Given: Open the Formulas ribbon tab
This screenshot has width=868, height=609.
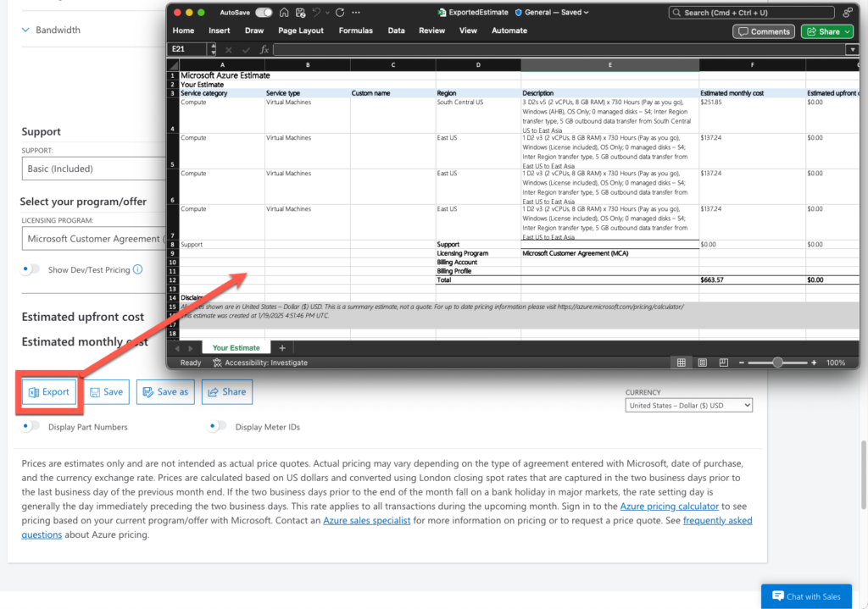Looking at the screenshot, I should 355,31.
